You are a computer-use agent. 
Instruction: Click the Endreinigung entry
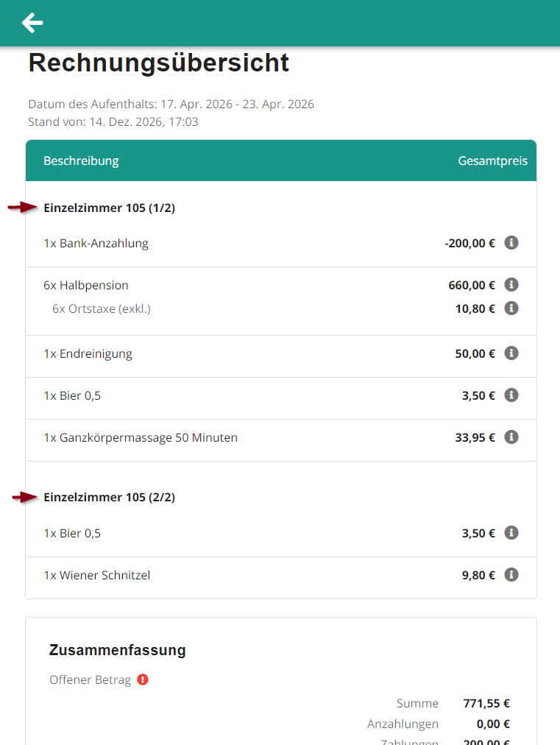[x=88, y=353]
